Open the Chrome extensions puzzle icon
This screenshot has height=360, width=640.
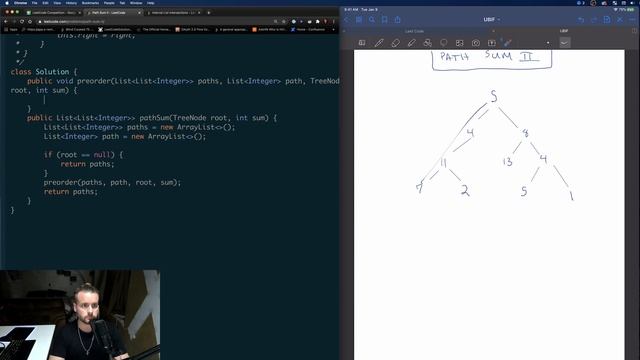pyautogui.click(x=318, y=21)
